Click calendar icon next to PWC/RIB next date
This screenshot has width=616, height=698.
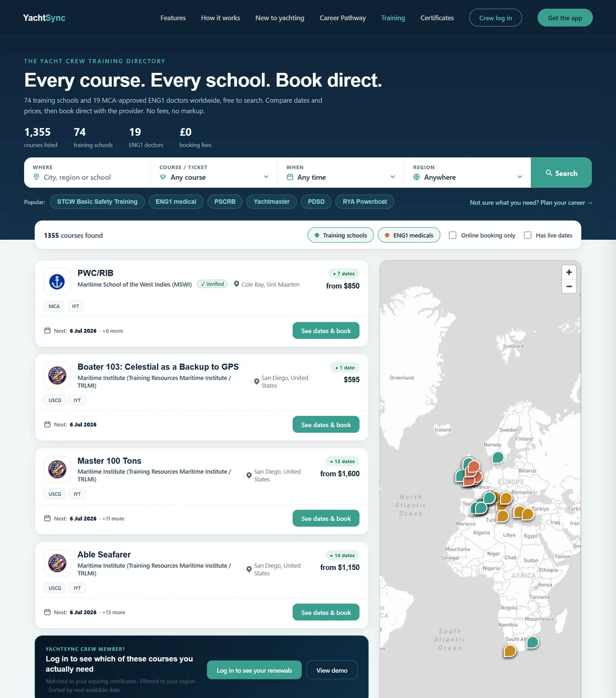tap(47, 331)
